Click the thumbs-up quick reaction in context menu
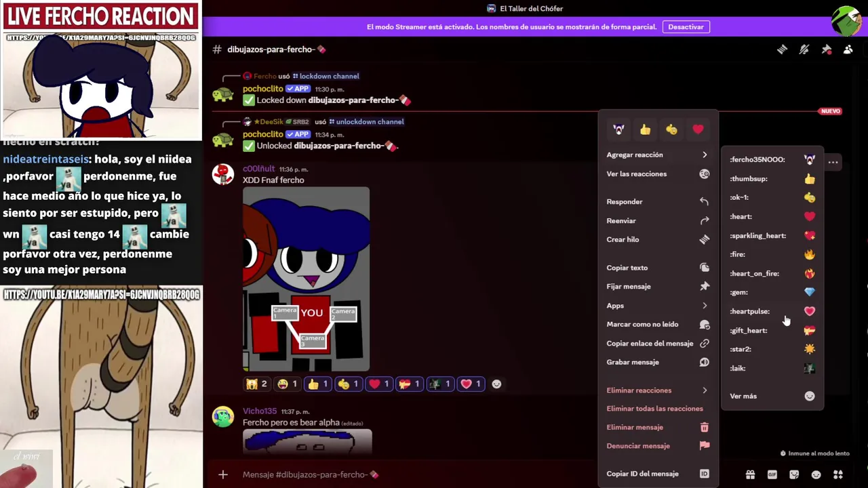Viewport: 868px width, 488px height. (645, 129)
